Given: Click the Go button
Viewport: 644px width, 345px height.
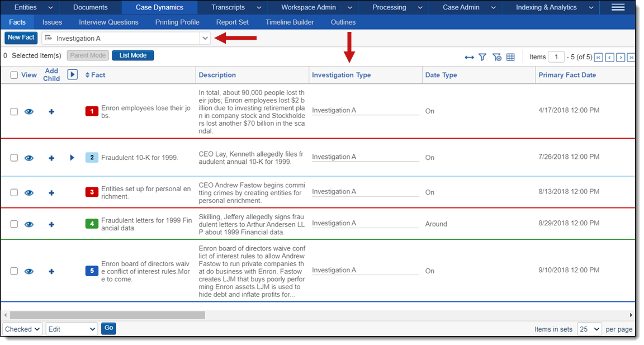Looking at the screenshot, I should [x=108, y=328].
